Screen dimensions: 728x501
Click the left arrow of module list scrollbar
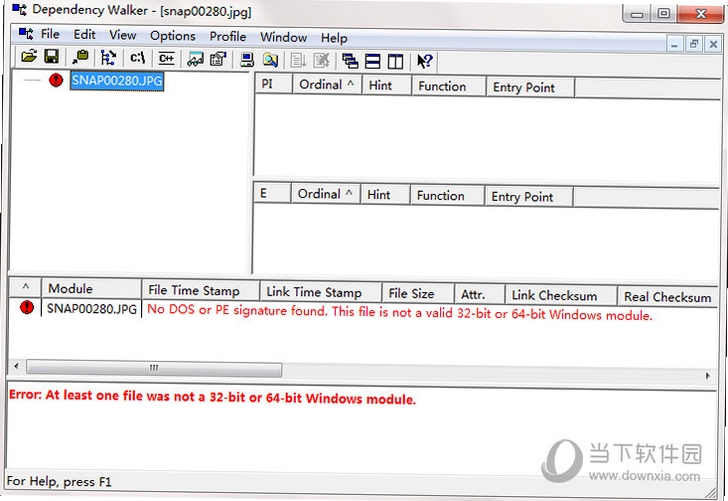tap(16, 366)
